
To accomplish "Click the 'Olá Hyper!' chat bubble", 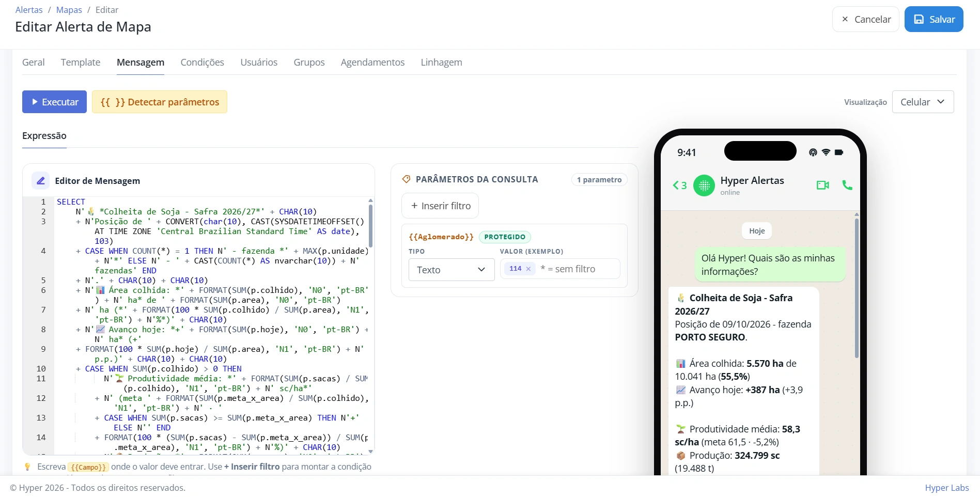I will tap(770, 265).
